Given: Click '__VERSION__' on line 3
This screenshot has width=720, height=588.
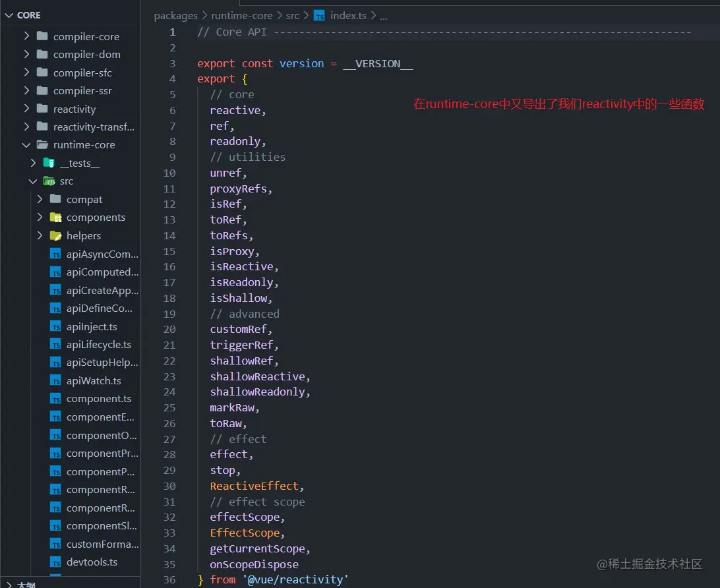Looking at the screenshot, I should (x=378, y=64).
